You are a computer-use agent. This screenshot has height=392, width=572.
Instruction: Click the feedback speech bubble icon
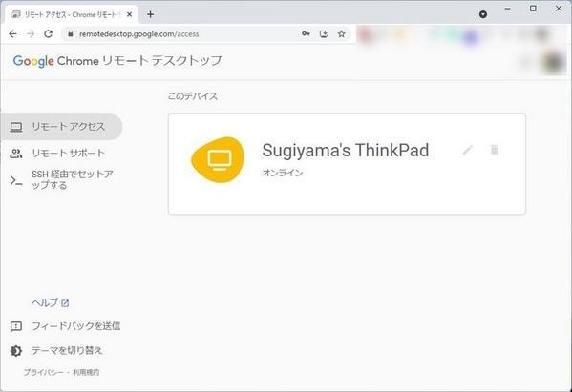pyautogui.click(x=16, y=326)
